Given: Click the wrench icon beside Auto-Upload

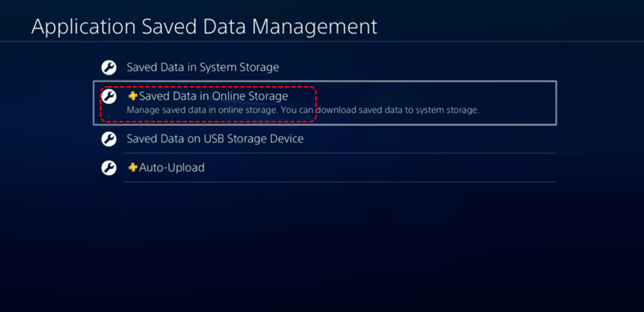Looking at the screenshot, I should 109,168.
